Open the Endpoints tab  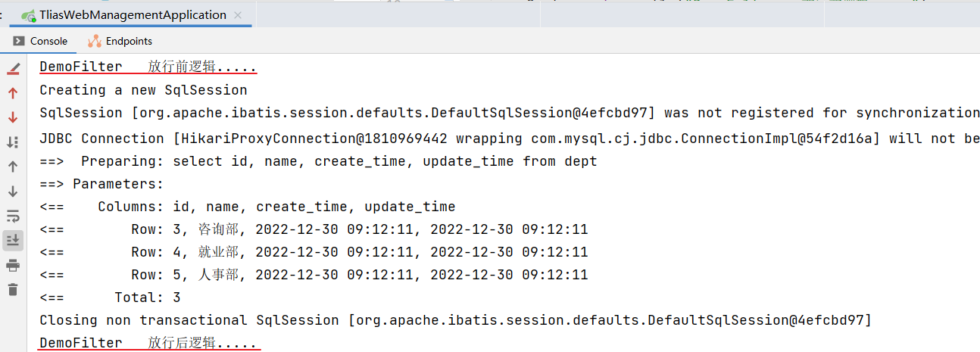click(x=120, y=41)
